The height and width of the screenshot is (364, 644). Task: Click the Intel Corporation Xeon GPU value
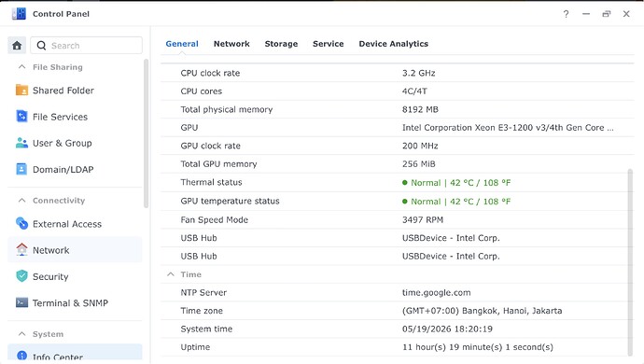point(508,127)
